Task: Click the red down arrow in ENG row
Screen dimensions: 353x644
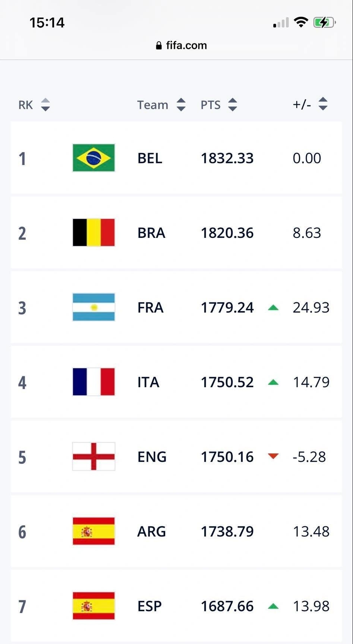Action: 273,456
